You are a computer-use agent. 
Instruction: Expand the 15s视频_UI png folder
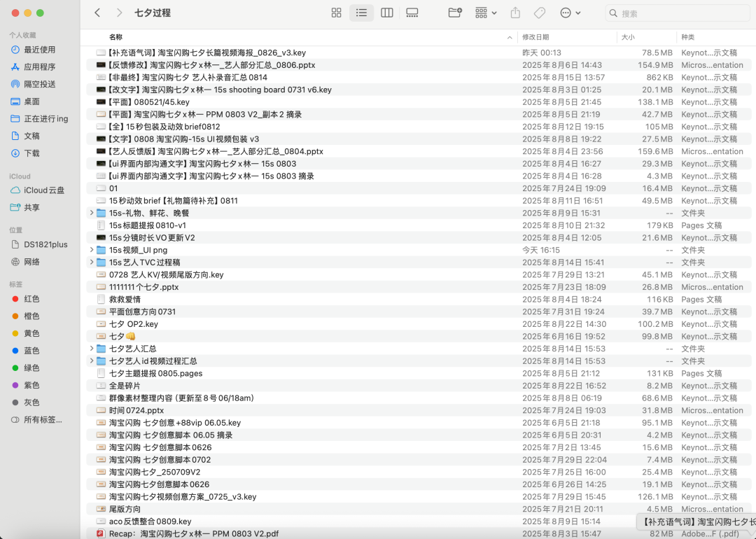(92, 250)
